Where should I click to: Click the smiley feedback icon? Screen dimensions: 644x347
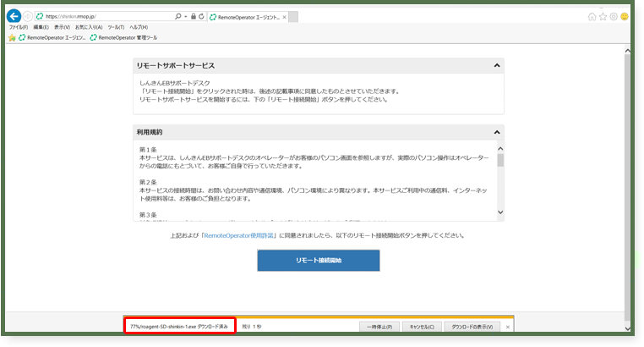[625, 16]
